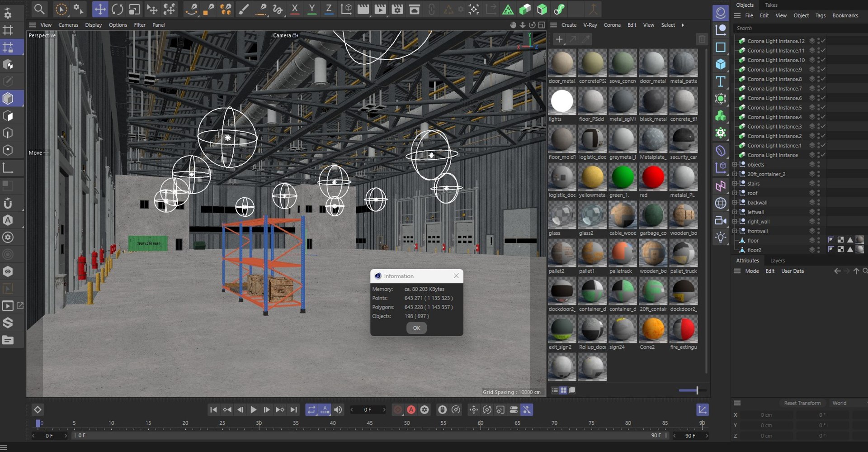Toggle timeline sound speaker icon

click(338, 410)
